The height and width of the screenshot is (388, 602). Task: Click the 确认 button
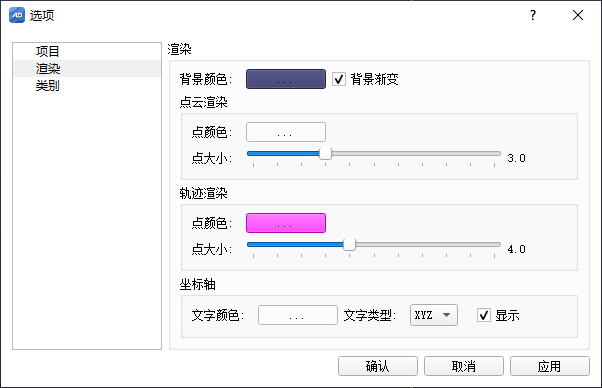point(378,366)
